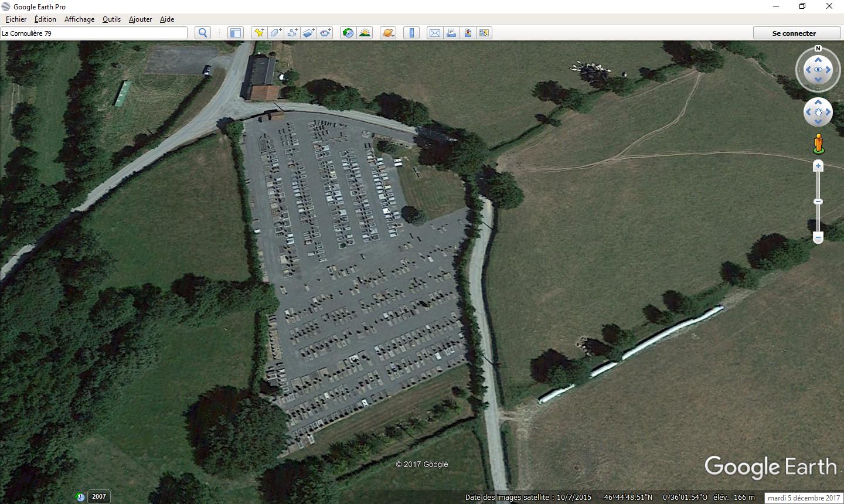This screenshot has height=504, width=844.
Task: Move right with the hand joystick arrow
Action: [828, 112]
